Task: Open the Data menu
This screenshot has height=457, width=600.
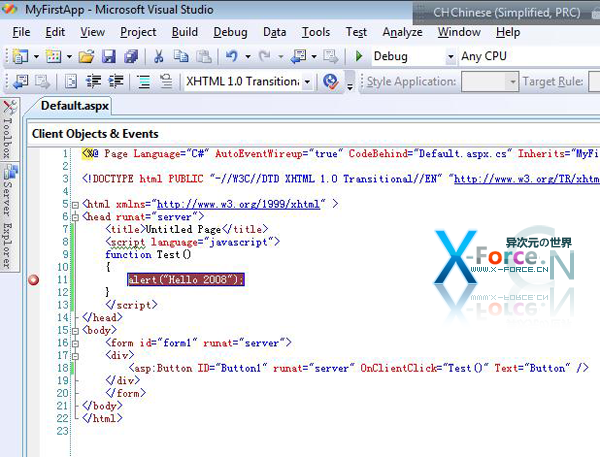Action: point(274,32)
